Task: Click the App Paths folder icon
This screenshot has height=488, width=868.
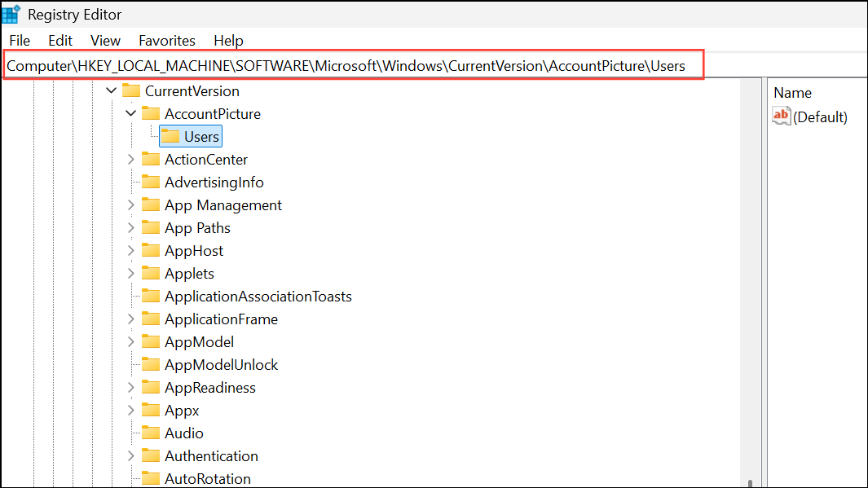Action: (151, 227)
